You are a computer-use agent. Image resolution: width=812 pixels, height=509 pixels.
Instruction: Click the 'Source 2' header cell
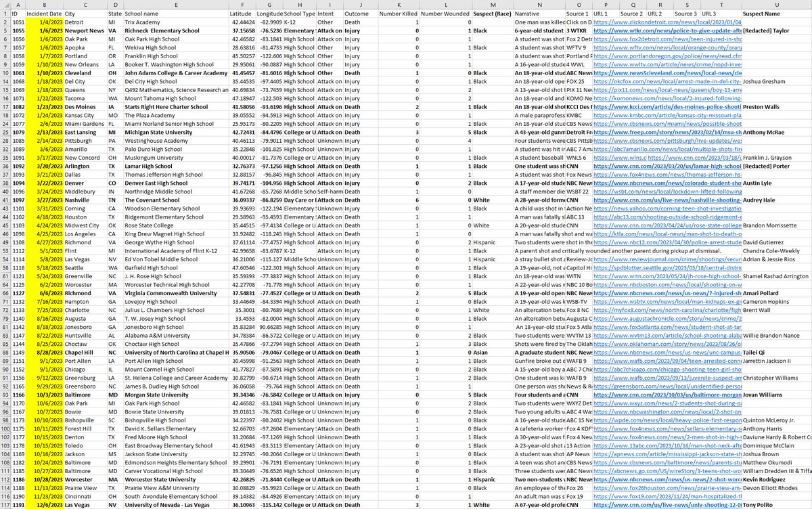(632, 14)
